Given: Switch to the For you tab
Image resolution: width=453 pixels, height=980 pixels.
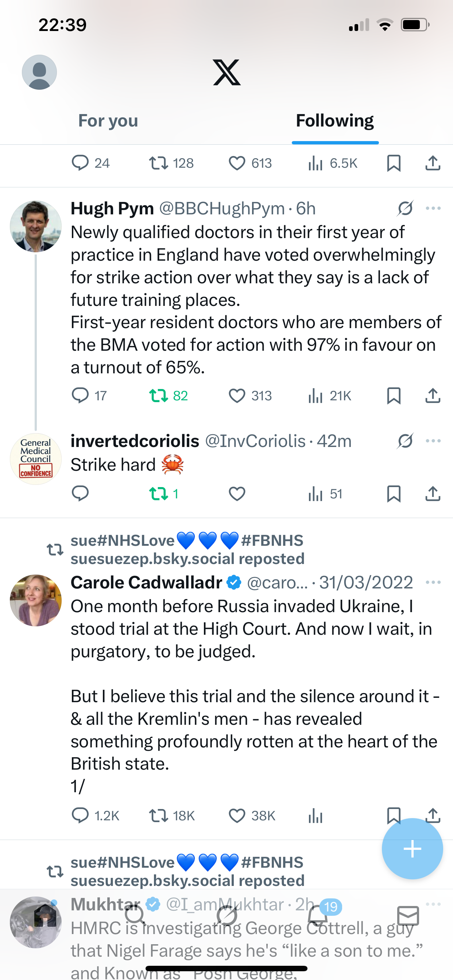Looking at the screenshot, I should coord(108,121).
